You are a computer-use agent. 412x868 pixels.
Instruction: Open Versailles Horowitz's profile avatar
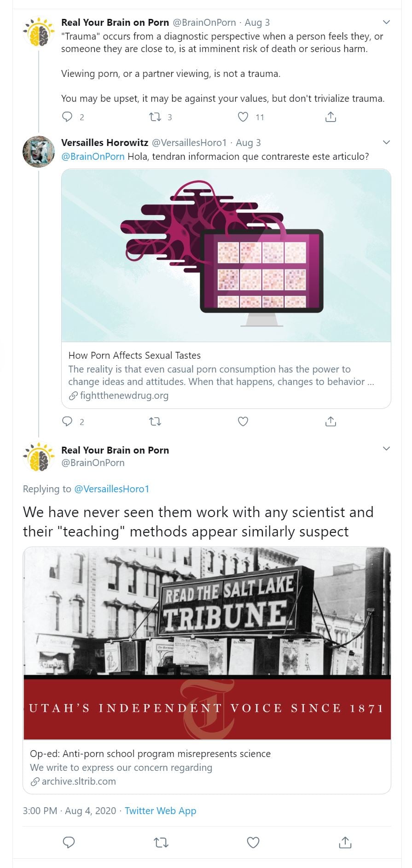39,151
